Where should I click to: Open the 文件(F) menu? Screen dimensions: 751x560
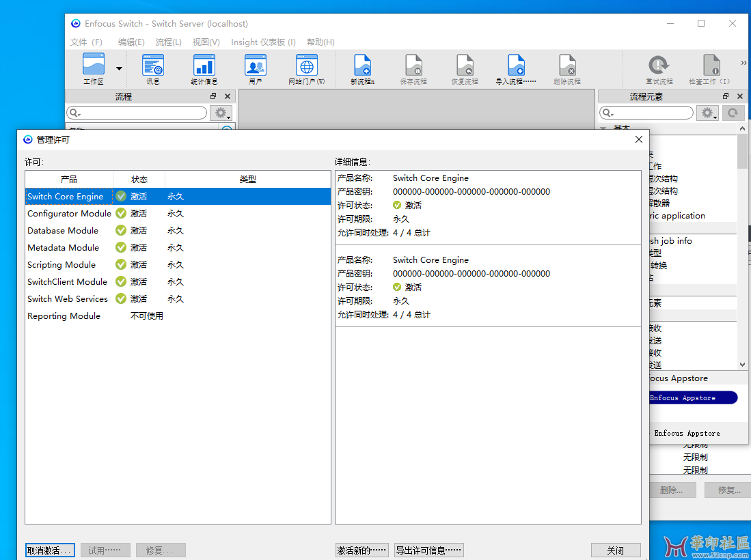86,42
